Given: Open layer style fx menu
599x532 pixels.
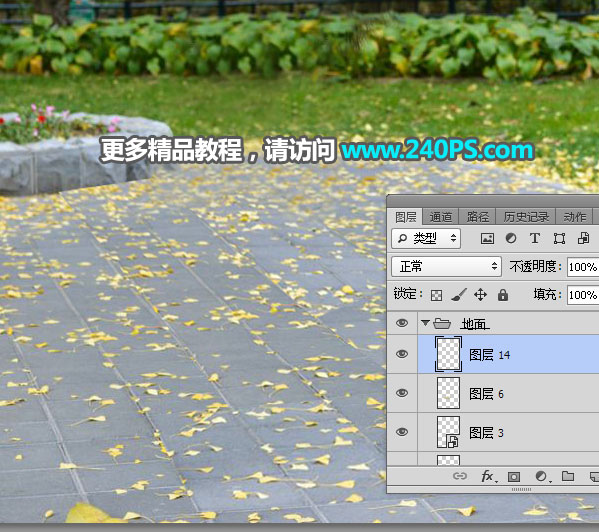Looking at the screenshot, I should tap(488, 476).
